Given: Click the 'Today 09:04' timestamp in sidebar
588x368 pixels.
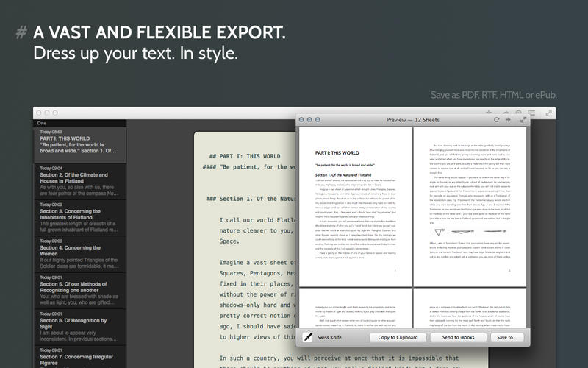Looking at the screenshot, I should [51, 169].
